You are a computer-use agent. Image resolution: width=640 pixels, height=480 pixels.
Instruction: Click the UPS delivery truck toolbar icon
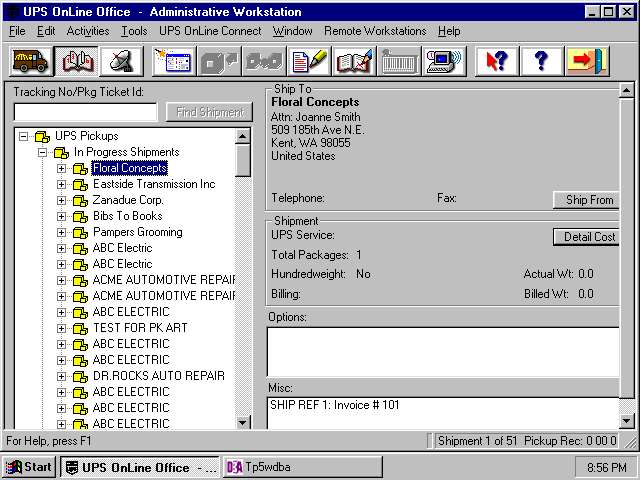pyautogui.click(x=31, y=62)
